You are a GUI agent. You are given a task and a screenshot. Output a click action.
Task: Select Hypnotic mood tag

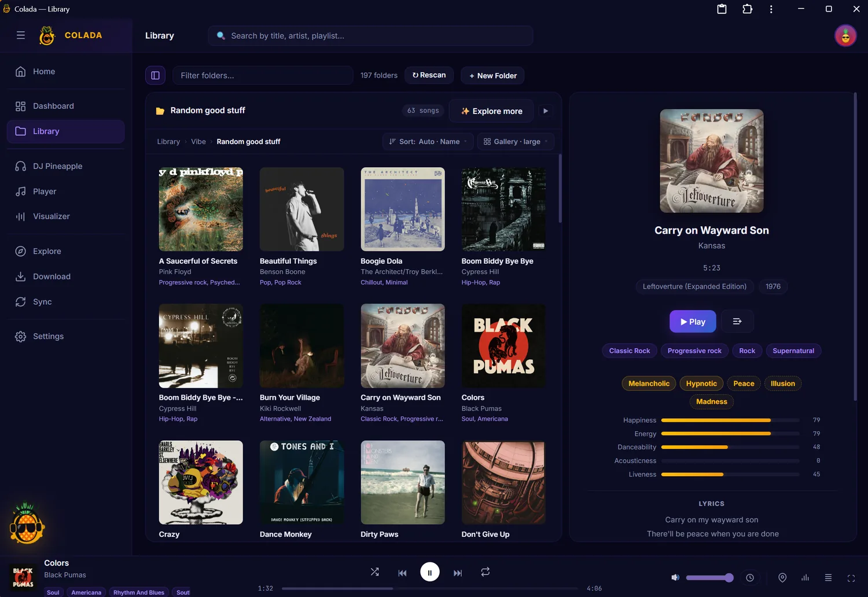click(701, 384)
